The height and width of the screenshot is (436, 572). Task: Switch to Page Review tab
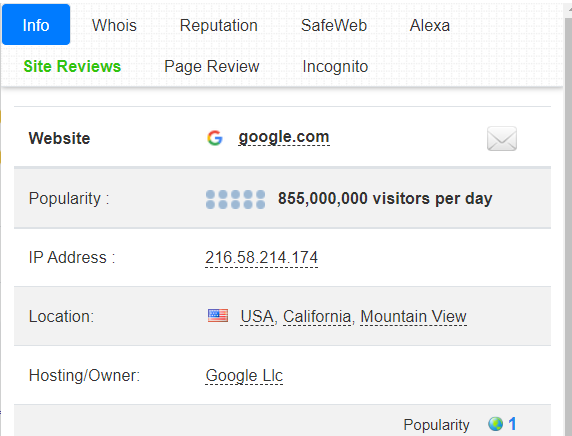212,66
